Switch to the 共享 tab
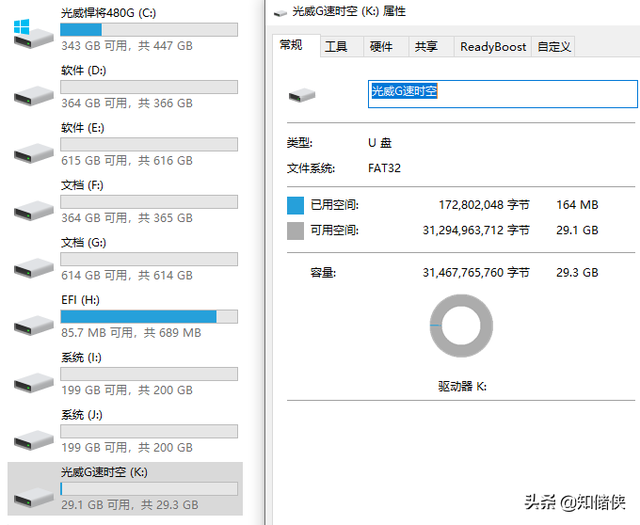 click(x=426, y=46)
